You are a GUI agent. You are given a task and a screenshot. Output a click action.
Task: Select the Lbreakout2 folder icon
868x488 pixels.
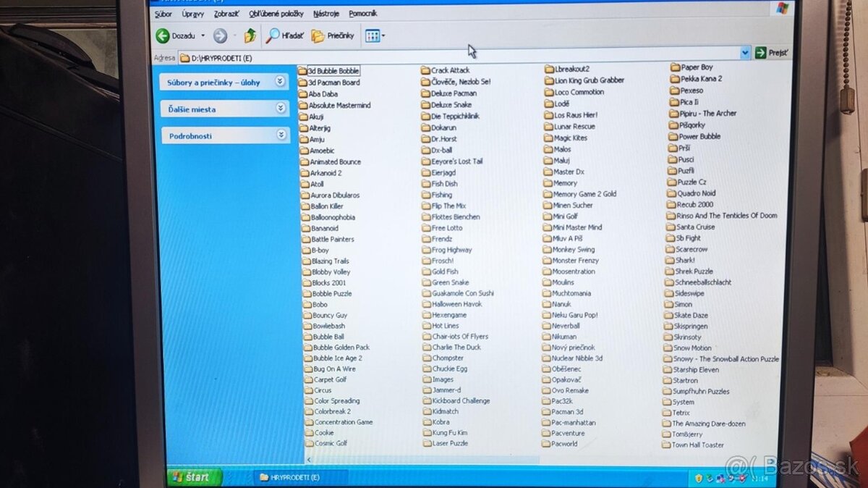[549, 69]
